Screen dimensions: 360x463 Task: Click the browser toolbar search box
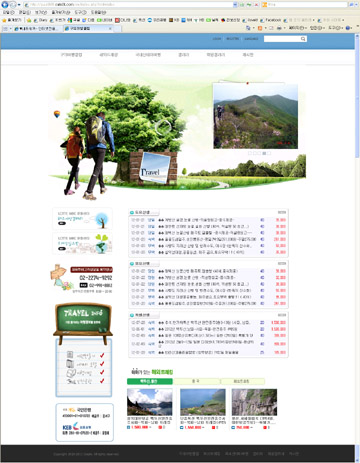click(x=305, y=5)
